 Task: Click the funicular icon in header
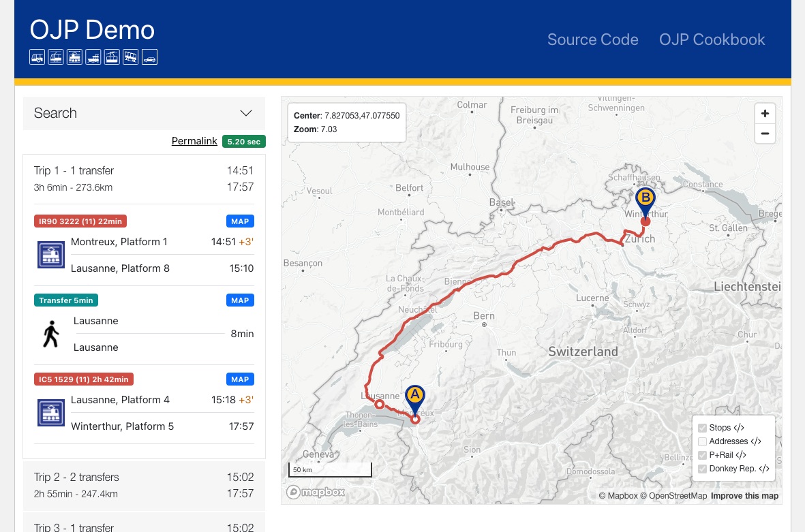130,57
